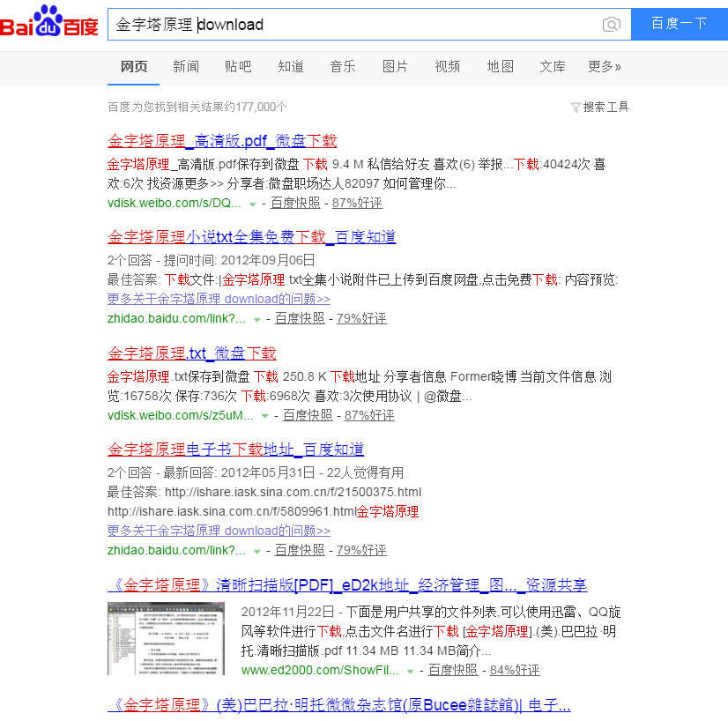Click zhidao.baidu.com/link URL under 电子书下载地址 result
Viewport: 728px width, 721px height.
pos(176,550)
